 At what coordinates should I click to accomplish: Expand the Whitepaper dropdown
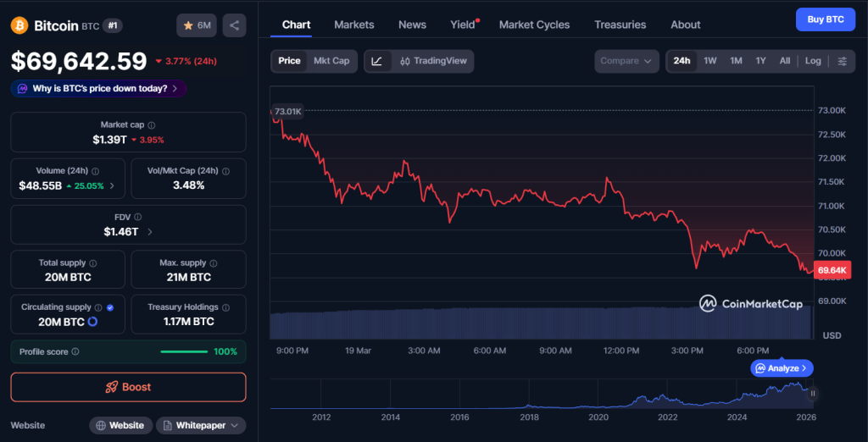(201, 425)
